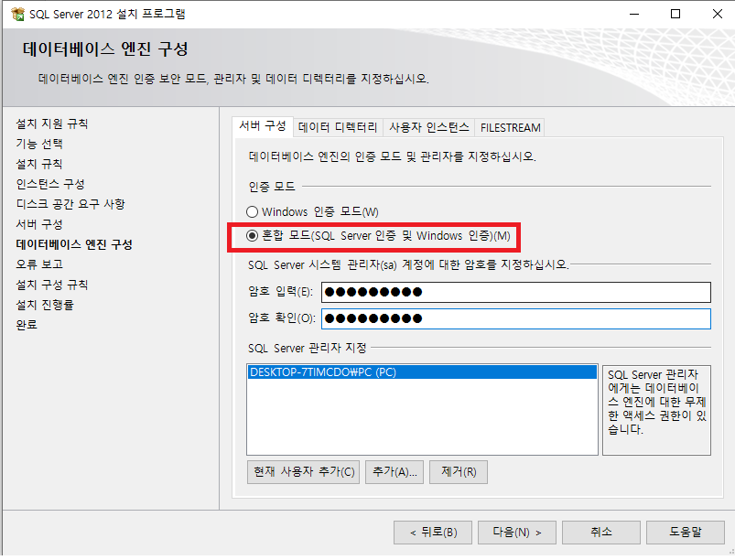This screenshot has height=560, width=735.
Task: Click 설치 규칙 step in sidebar
Action: click(x=39, y=164)
